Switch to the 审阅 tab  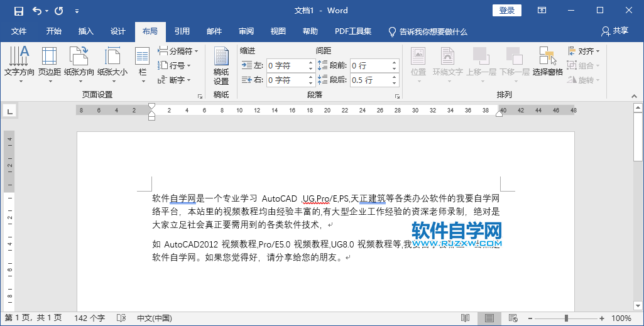pyautogui.click(x=246, y=31)
